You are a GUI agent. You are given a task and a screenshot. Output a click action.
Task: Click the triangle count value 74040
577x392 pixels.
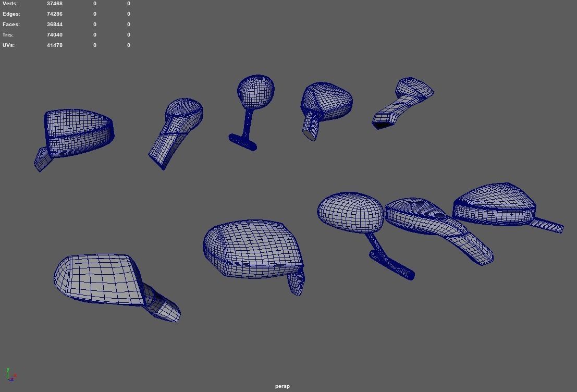click(x=54, y=34)
